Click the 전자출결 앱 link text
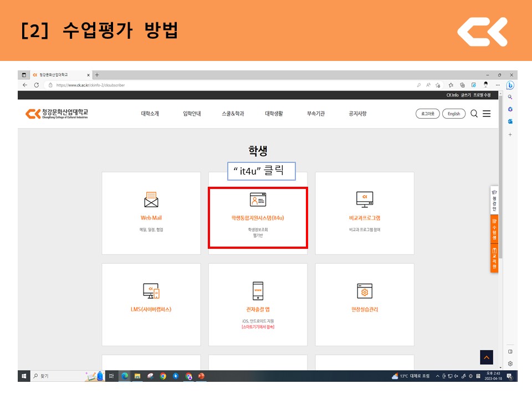Image resolution: width=532 pixels, height=399 pixels. point(258,309)
